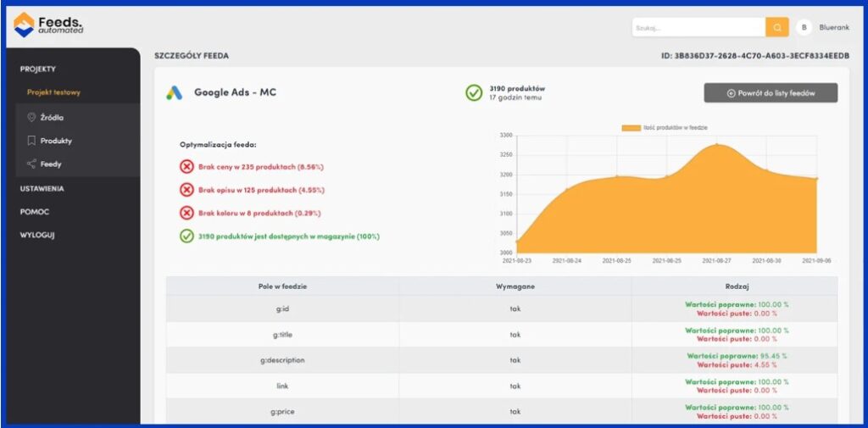
Task: Click 3190 produktów jest dostępnych message
Action: click(x=289, y=236)
